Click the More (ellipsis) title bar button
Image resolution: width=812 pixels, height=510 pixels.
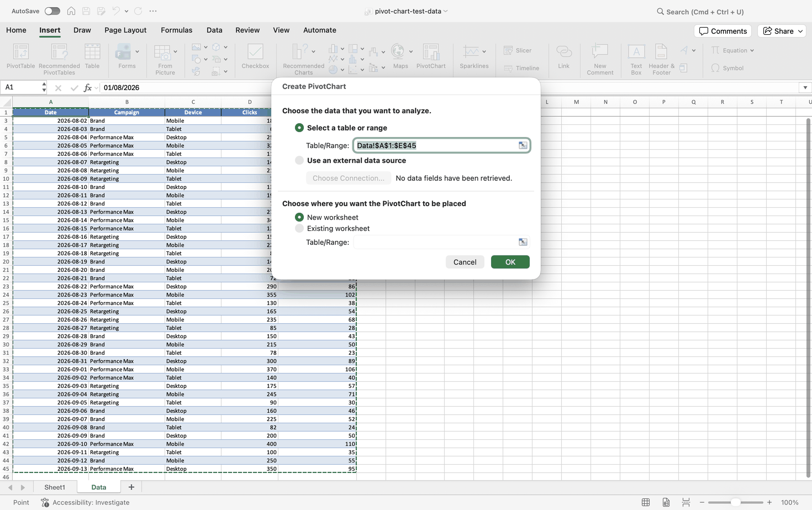coord(153,11)
